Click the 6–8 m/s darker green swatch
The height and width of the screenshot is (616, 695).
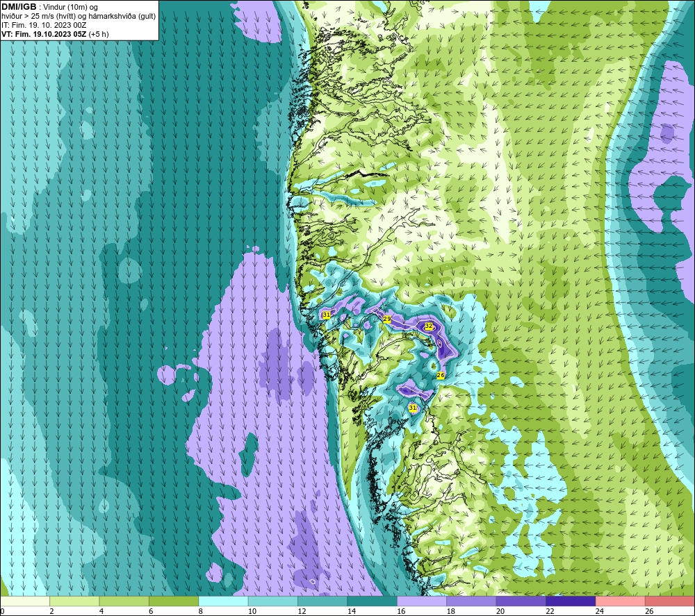pyautogui.click(x=174, y=601)
